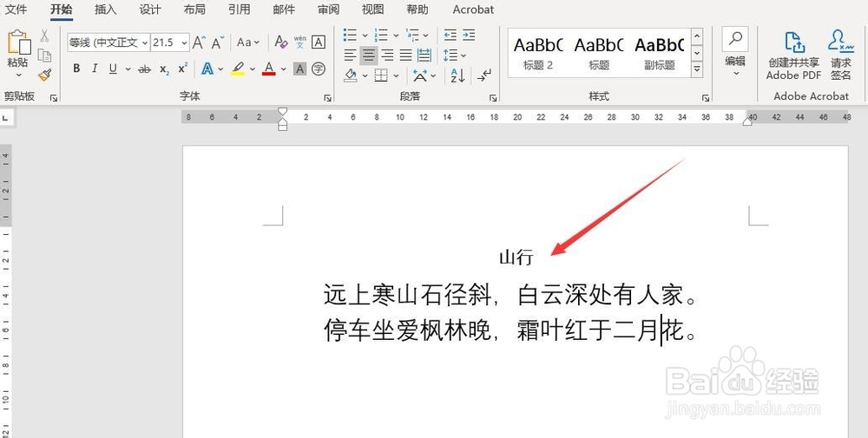
Task: Click the multilevel list icon
Action: point(412,36)
